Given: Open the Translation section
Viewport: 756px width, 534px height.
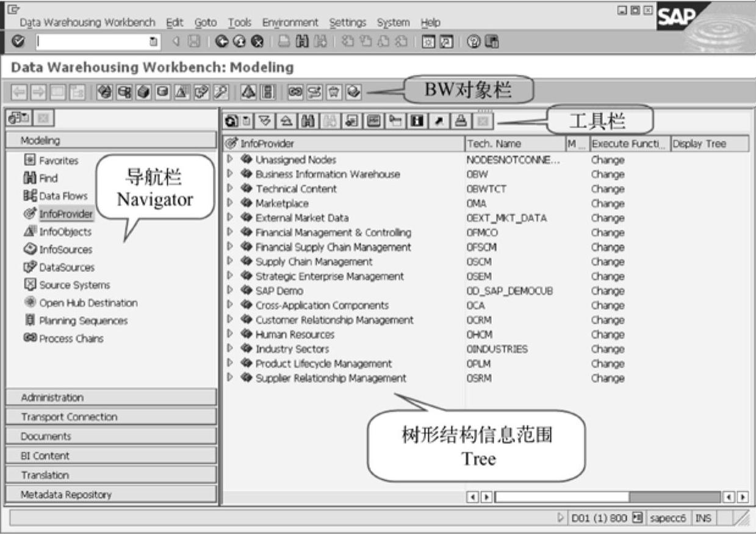Looking at the screenshot, I should point(111,475).
